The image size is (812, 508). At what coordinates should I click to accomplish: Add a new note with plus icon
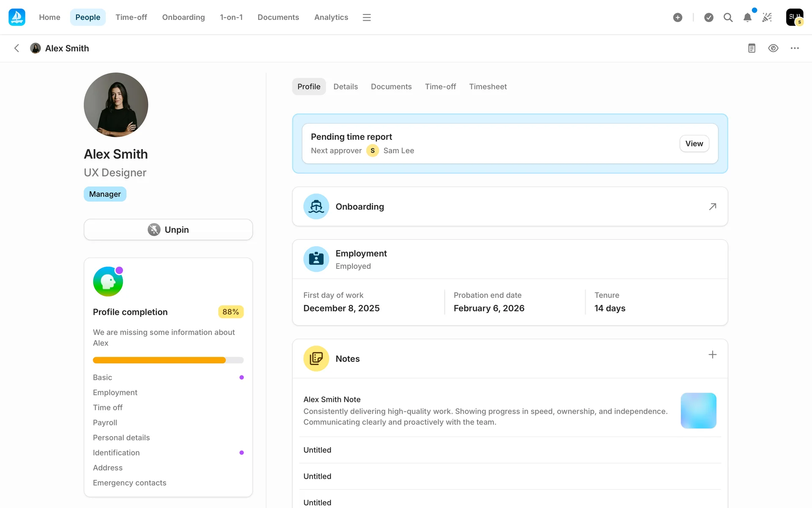(x=713, y=355)
